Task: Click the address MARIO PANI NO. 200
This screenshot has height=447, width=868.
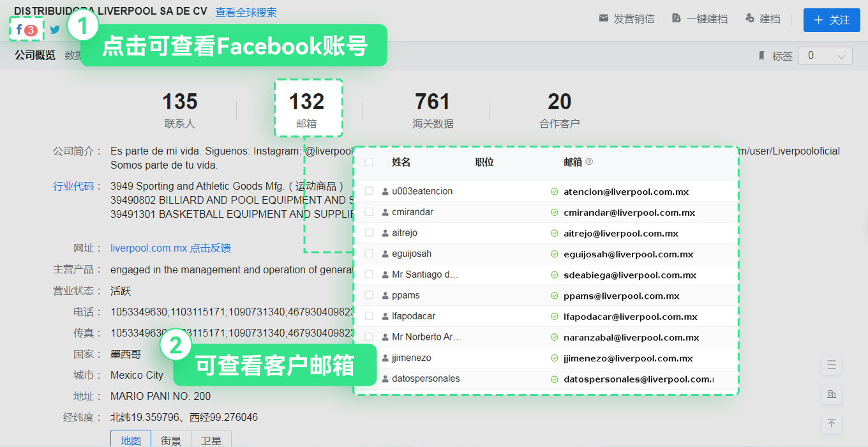Action: (161, 396)
